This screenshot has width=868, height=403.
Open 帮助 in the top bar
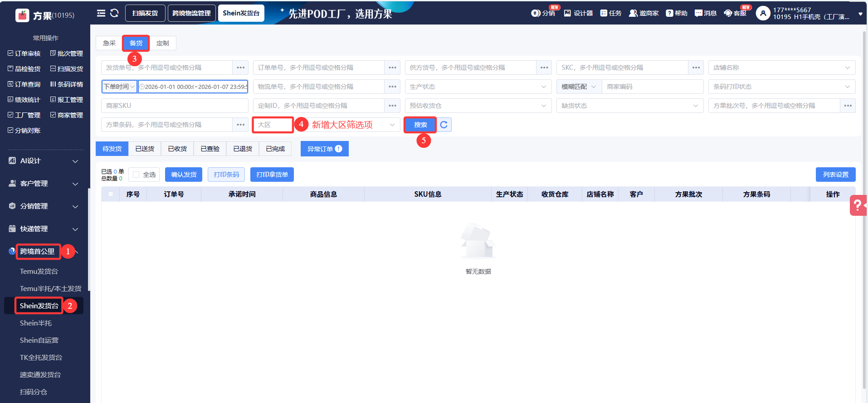(x=677, y=13)
